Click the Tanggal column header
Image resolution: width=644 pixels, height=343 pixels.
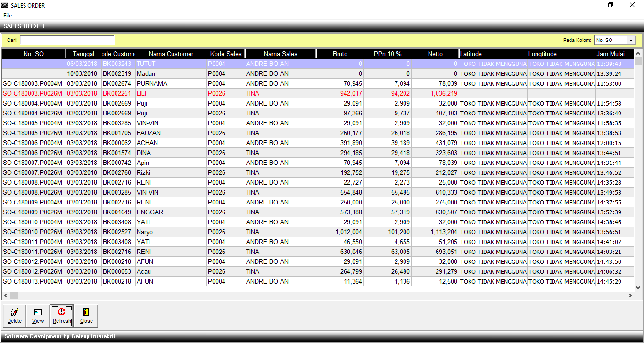(83, 54)
